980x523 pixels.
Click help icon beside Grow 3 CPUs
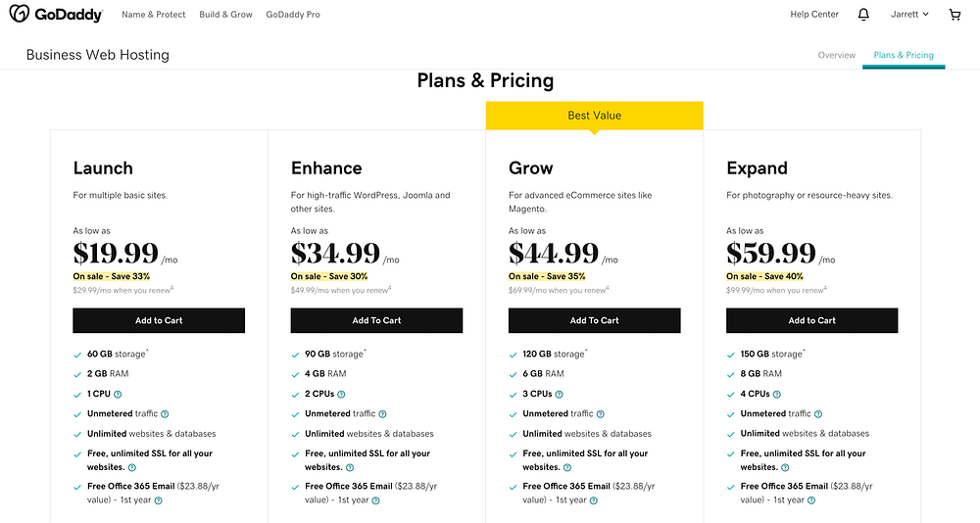pyautogui.click(x=560, y=394)
